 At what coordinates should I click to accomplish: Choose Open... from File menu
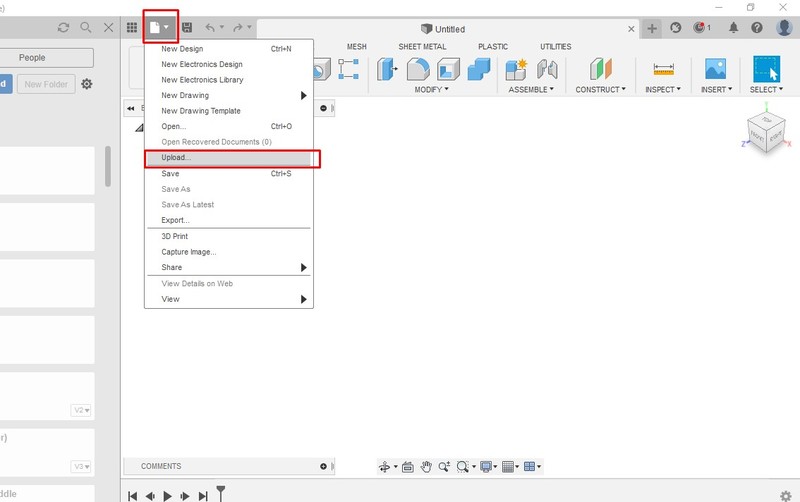coord(229,127)
